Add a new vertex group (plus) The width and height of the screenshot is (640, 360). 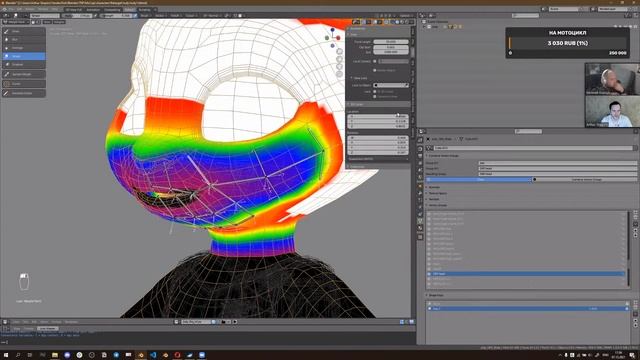[636, 212]
